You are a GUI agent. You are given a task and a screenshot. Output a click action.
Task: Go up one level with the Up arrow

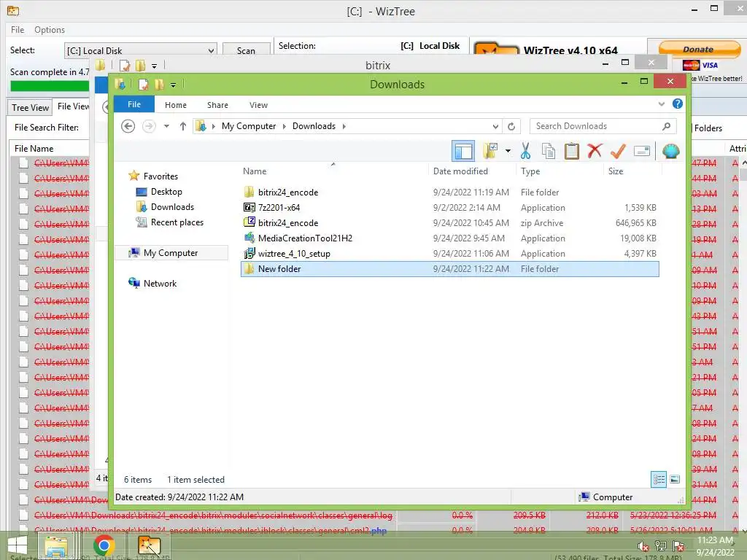click(x=183, y=126)
